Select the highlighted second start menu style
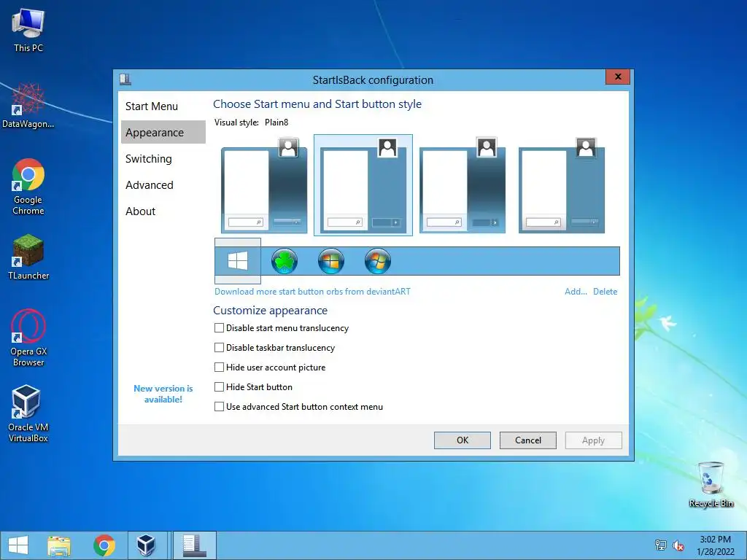 click(x=363, y=185)
